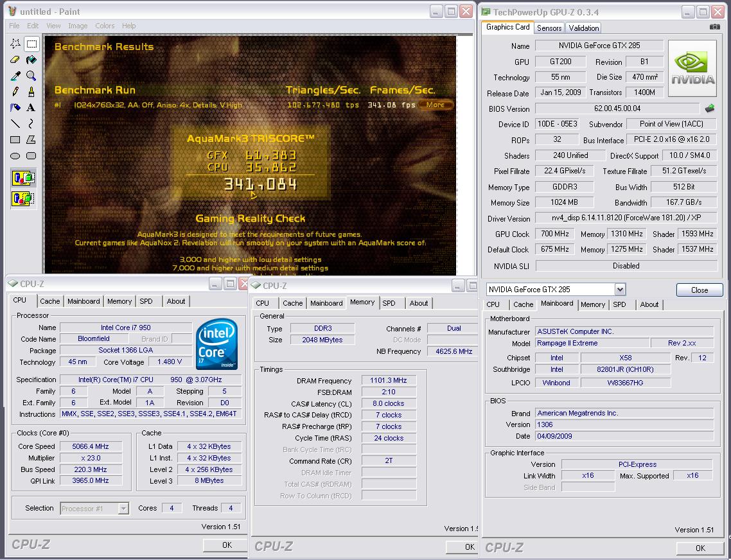Click GPU-Z screenshot camera icon
The width and height of the screenshot is (731, 560).
(x=714, y=27)
